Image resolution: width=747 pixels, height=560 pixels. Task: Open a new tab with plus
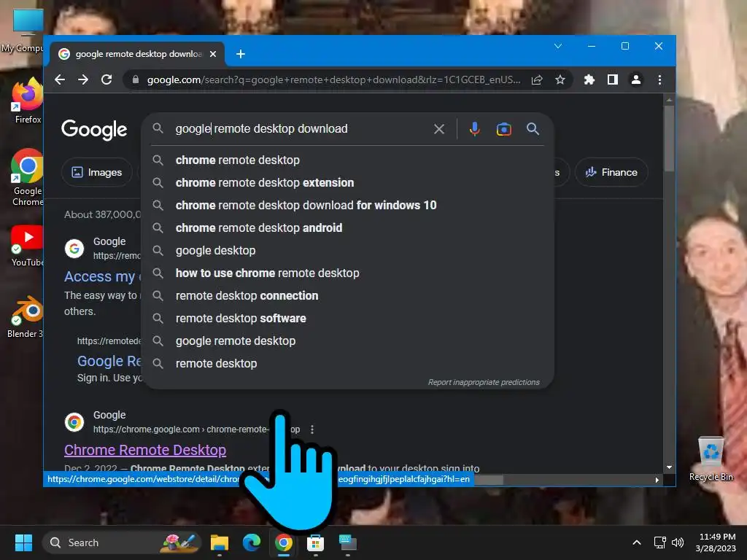pyautogui.click(x=241, y=54)
